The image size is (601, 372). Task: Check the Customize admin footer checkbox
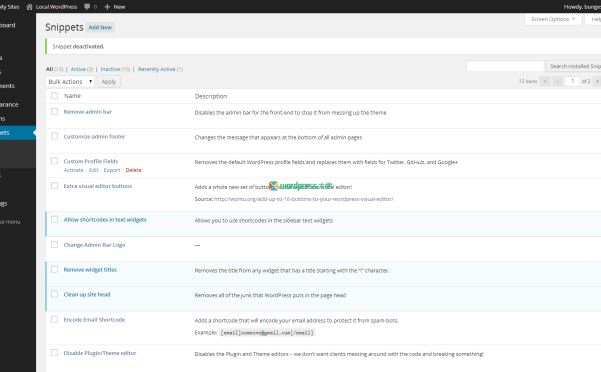[54, 136]
